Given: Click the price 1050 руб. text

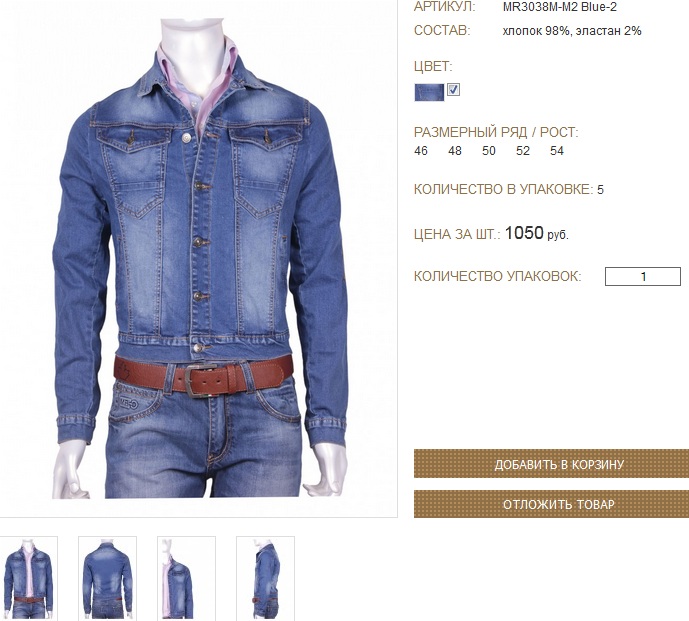Looking at the screenshot, I should pyautogui.click(x=537, y=233).
